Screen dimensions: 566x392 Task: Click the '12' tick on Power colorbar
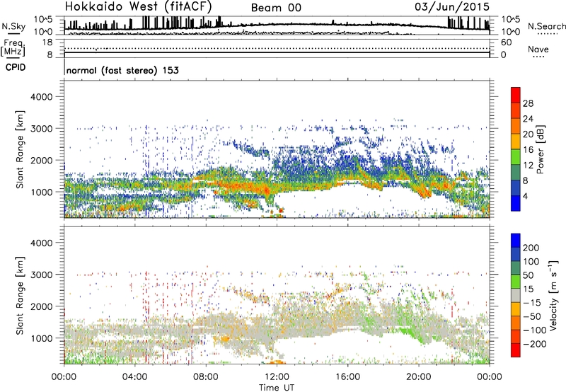click(528, 165)
